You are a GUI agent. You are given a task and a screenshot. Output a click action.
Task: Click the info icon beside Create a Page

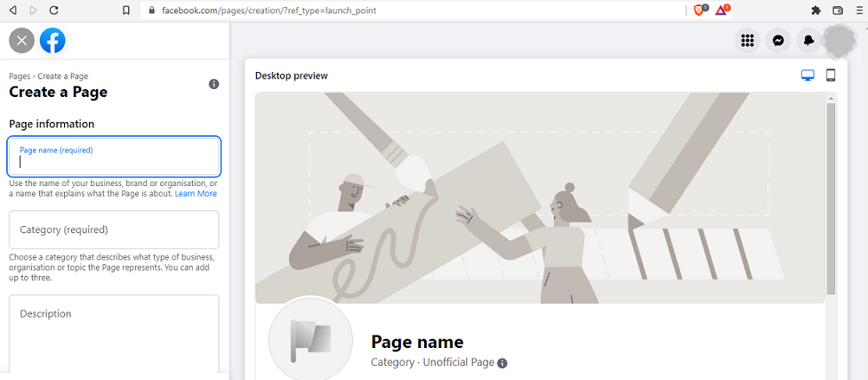[213, 85]
